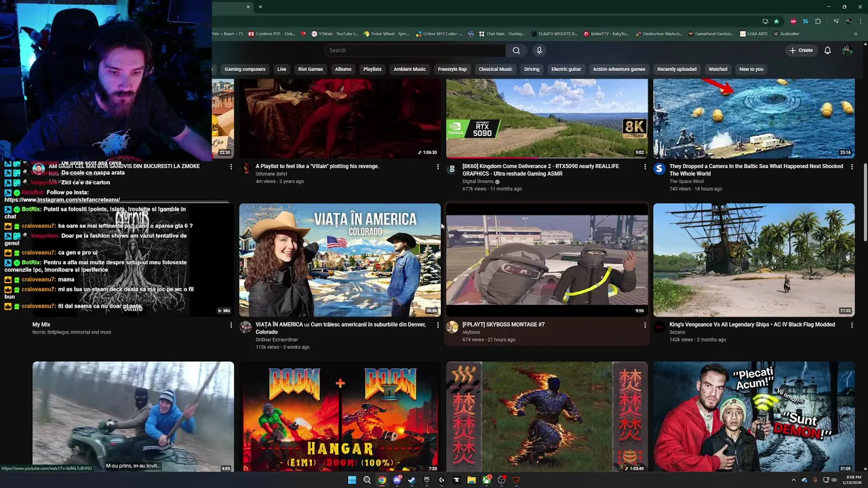Screen dimensions: 868x488
Task: Open King's Vengeance video options menu
Action: [x=852, y=325]
